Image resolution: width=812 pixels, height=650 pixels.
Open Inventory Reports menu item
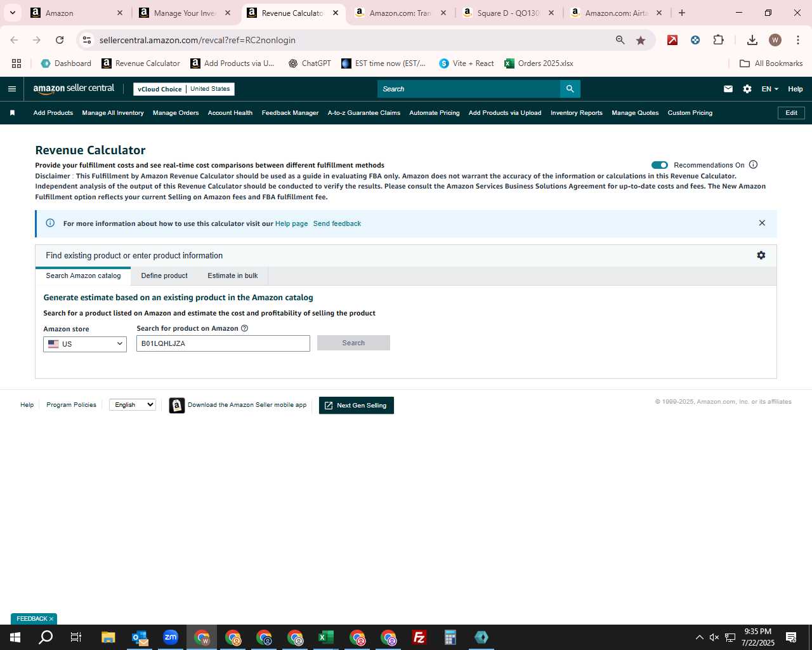tap(577, 113)
